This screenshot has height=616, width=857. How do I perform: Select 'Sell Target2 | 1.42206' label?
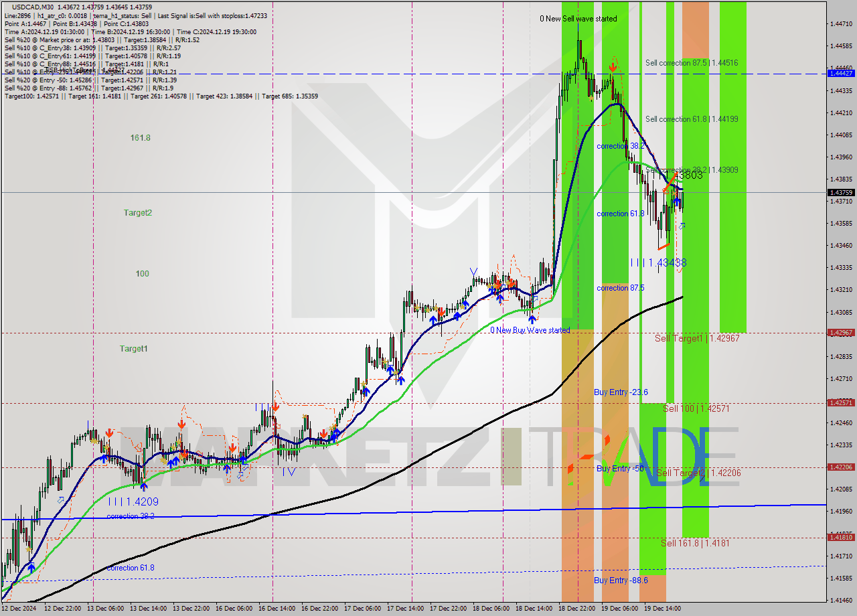[x=698, y=473]
